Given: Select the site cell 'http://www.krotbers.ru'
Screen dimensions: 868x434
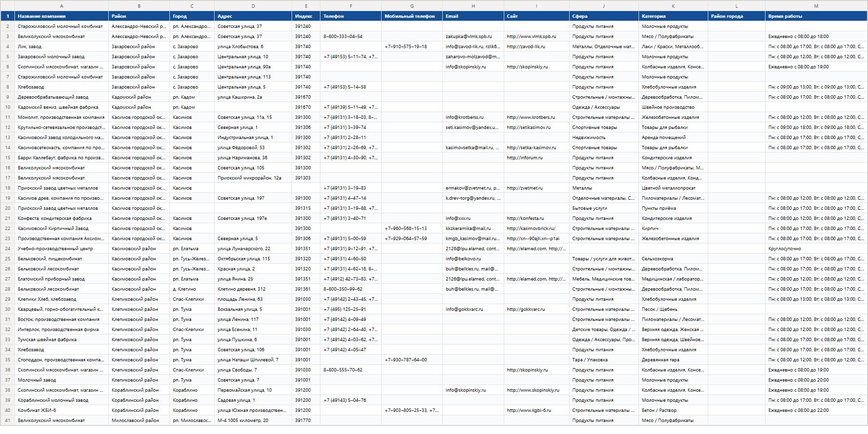Looking at the screenshot, I should click(x=536, y=117).
